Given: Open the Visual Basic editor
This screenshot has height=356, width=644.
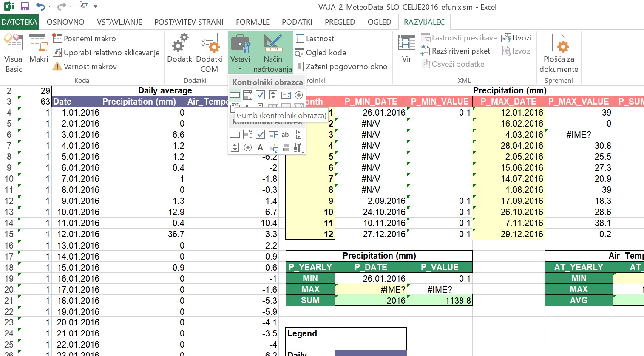Looking at the screenshot, I should point(14,53).
